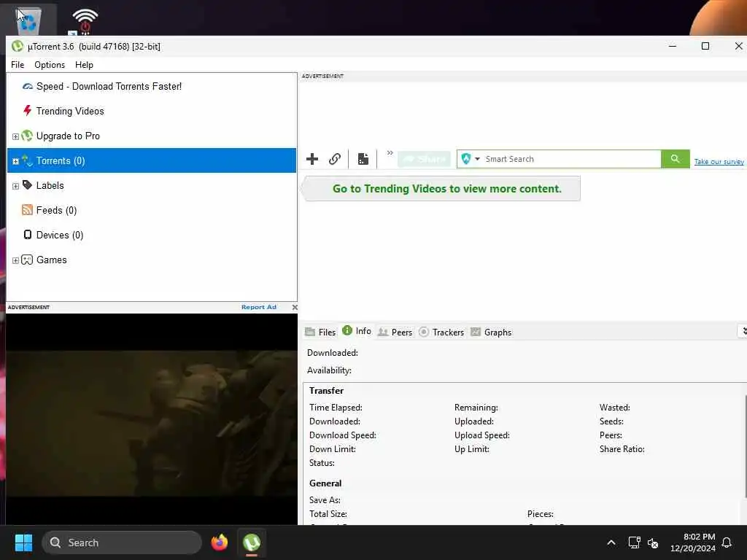Maximize the uTorrent window
The image size is (747, 560).
[x=705, y=46]
